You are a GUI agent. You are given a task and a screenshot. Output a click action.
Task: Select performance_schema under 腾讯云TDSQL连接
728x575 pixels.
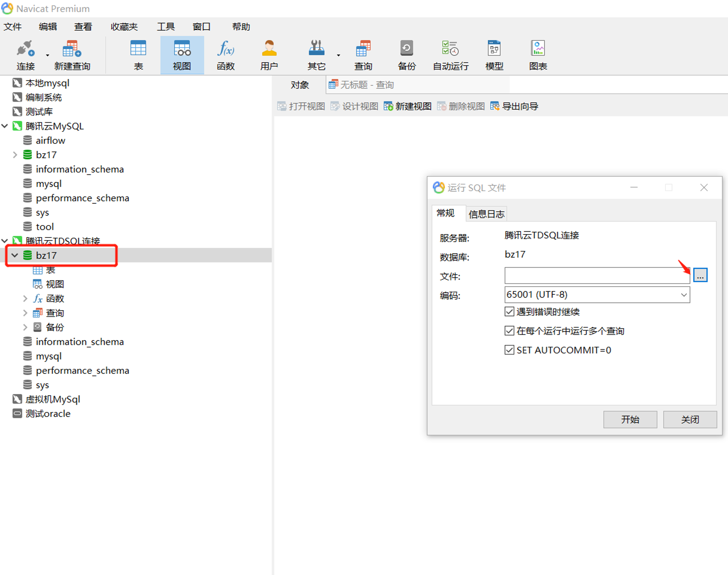tap(82, 370)
